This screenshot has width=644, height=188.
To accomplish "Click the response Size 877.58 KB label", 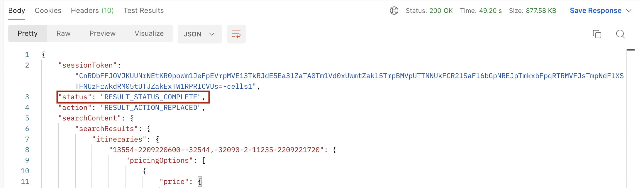I will pyautogui.click(x=532, y=11).
